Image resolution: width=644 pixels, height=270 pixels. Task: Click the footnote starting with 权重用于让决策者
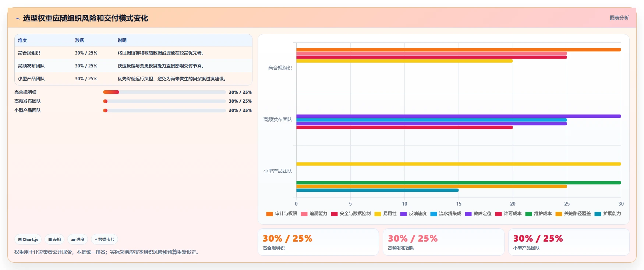click(107, 252)
